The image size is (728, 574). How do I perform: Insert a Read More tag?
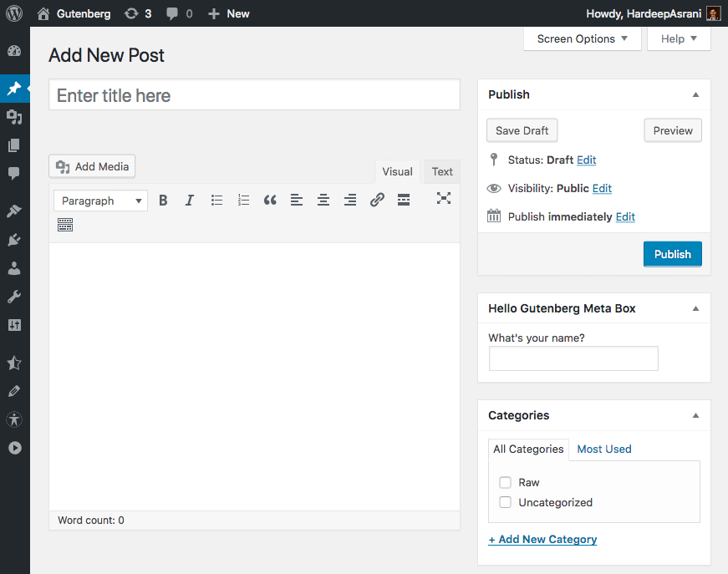pyautogui.click(x=404, y=200)
